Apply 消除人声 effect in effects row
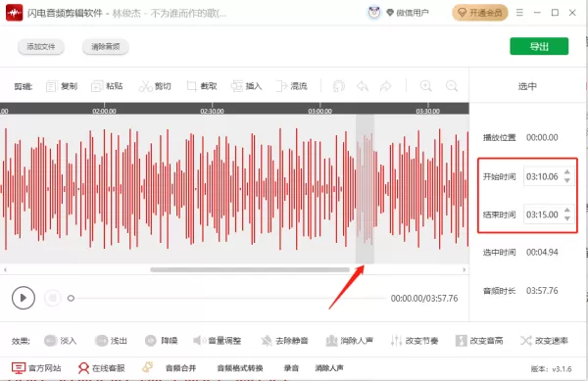Viewport: 588px width, 381px height. click(x=350, y=341)
